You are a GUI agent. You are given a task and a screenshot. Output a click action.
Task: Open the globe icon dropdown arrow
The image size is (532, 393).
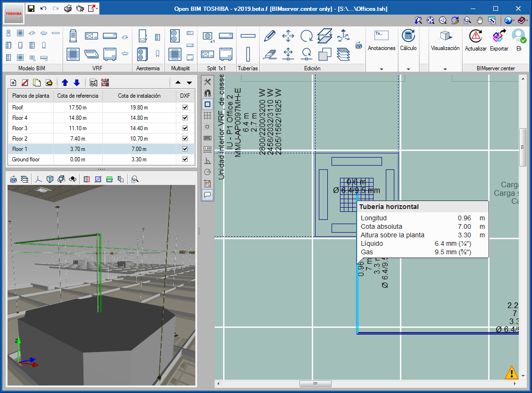pyautogui.click(x=514, y=21)
